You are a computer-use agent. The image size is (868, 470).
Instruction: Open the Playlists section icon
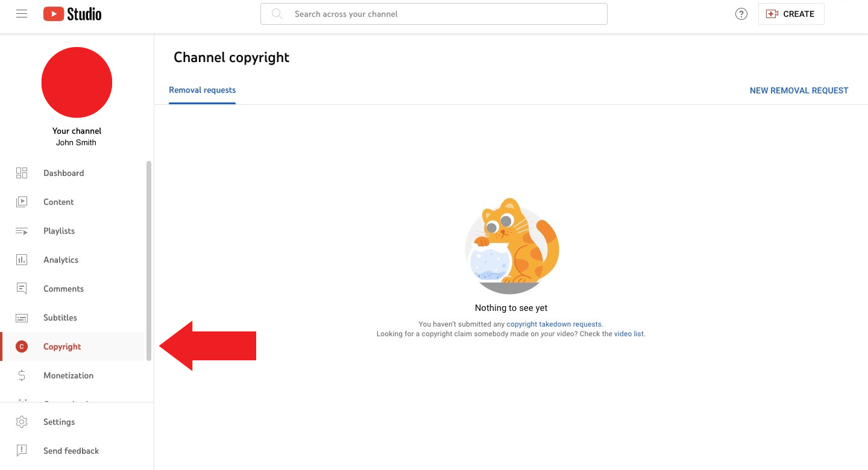[x=21, y=231]
